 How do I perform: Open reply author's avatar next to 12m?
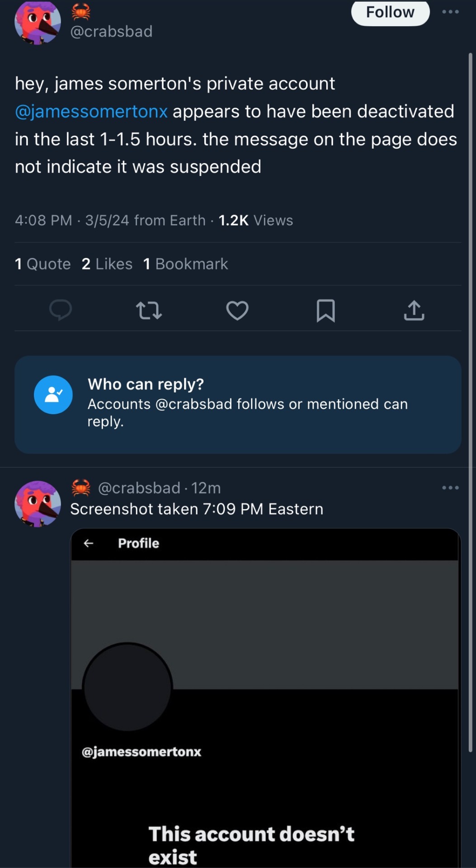coord(38,503)
